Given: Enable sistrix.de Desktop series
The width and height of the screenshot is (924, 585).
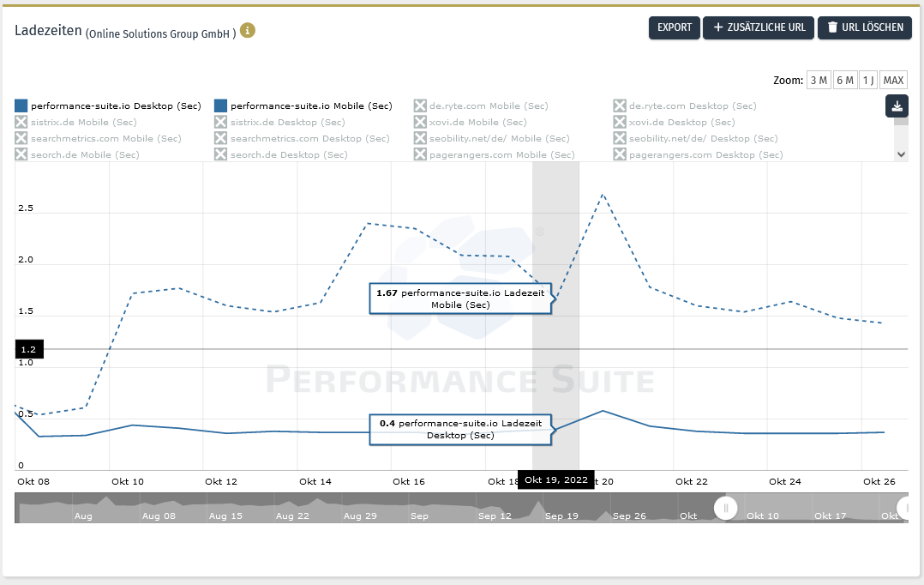Looking at the screenshot, I should click(279, 122).
